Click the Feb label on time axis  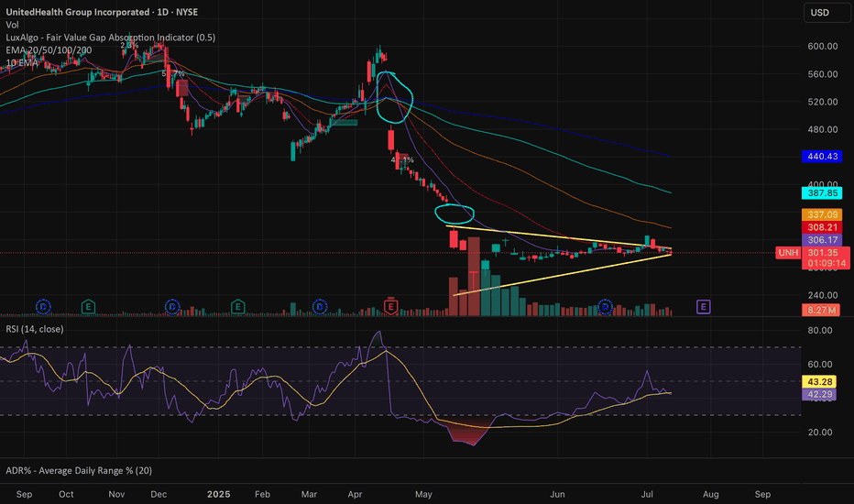pyautogui.click(x=262, y=494)
